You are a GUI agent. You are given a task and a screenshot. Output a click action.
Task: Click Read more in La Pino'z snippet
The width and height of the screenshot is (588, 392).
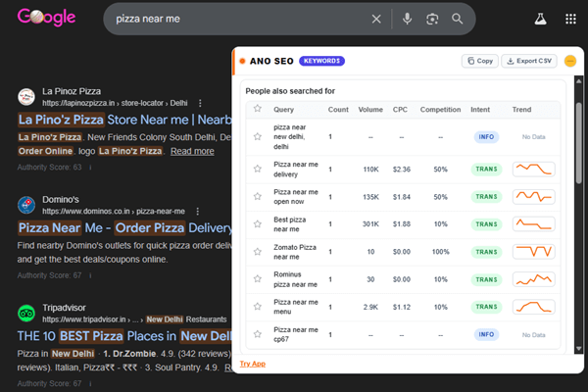192,151
